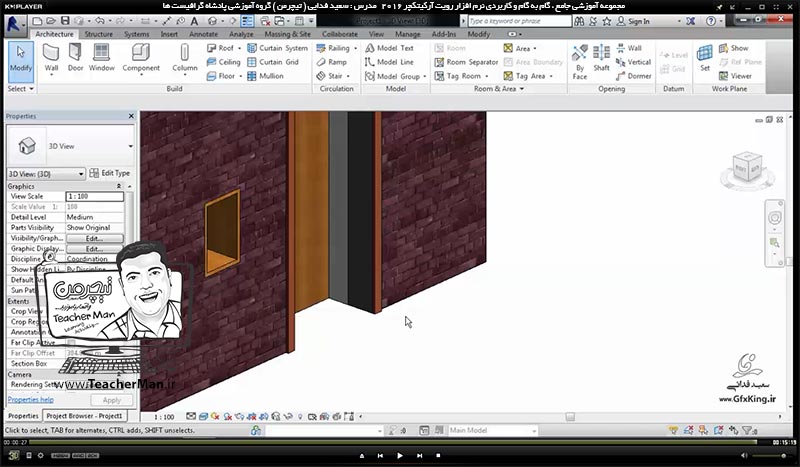800x467 pixels.
Task: Select the Component tool
Action: (141, 59)
